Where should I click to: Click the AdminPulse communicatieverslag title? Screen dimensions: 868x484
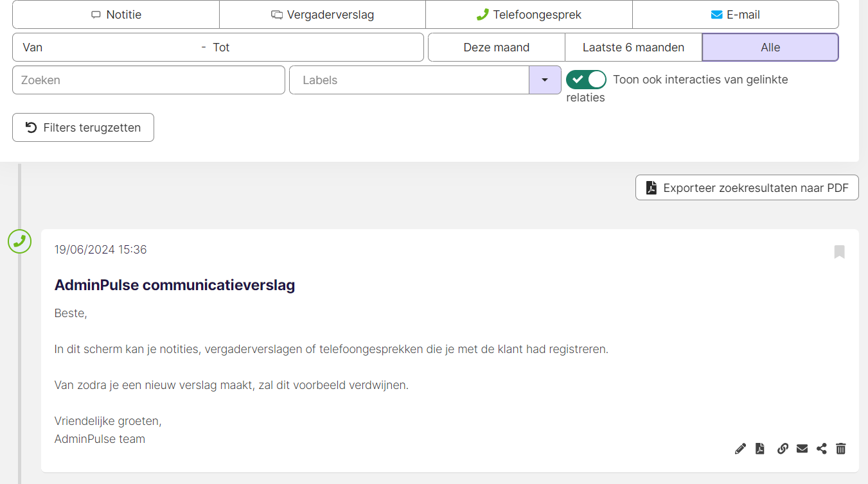coord(175,285)
